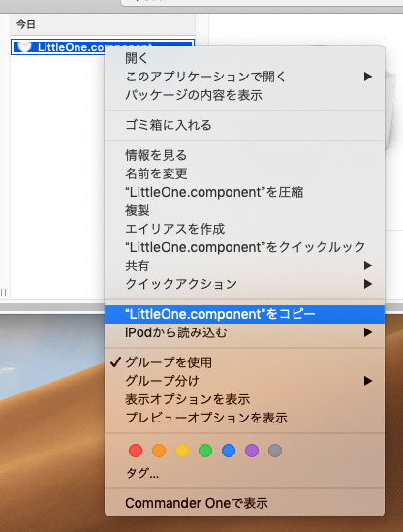Click the LittleOne.component file icon
Image resolution: width=403 pixels, height=532 pixels.
tap(24, 47)
